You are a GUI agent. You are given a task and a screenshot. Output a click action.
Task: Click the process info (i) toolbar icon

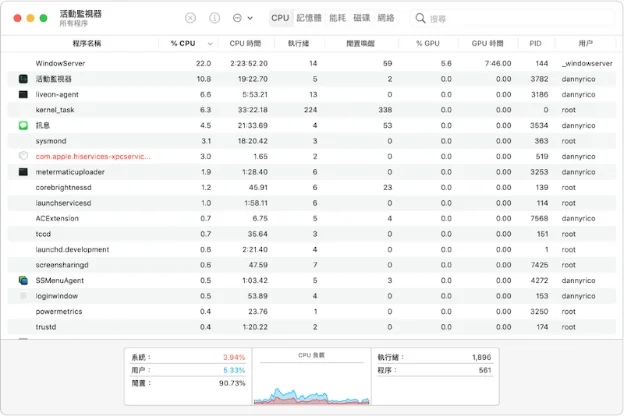[214, 18]
